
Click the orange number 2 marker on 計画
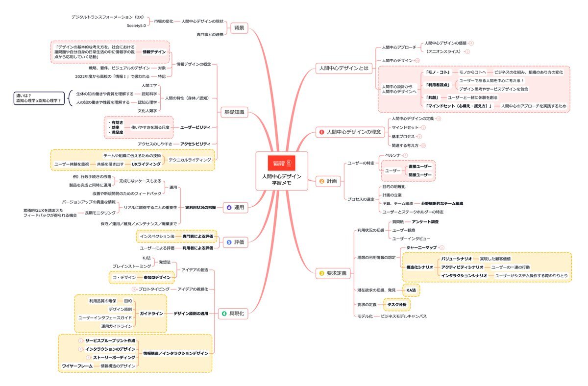322,181
